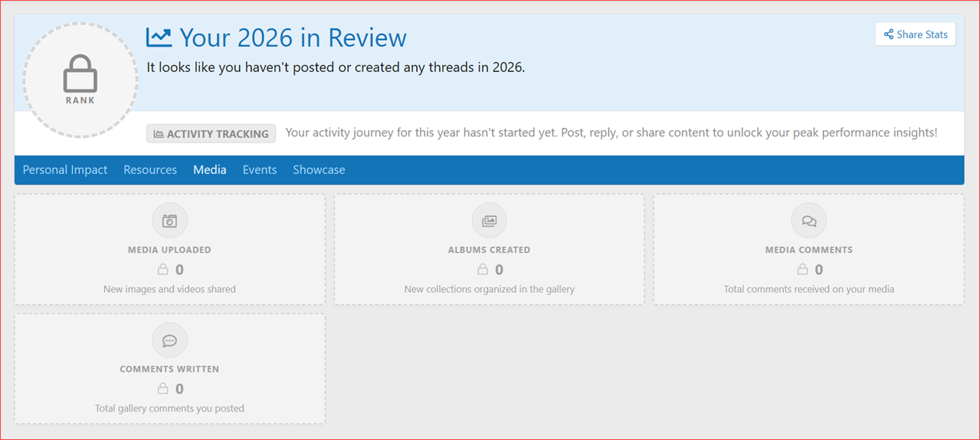Click the lock icon beside Media Comments count
The width and height of the screenshot is (980, 440).
(x=802, y=270)
